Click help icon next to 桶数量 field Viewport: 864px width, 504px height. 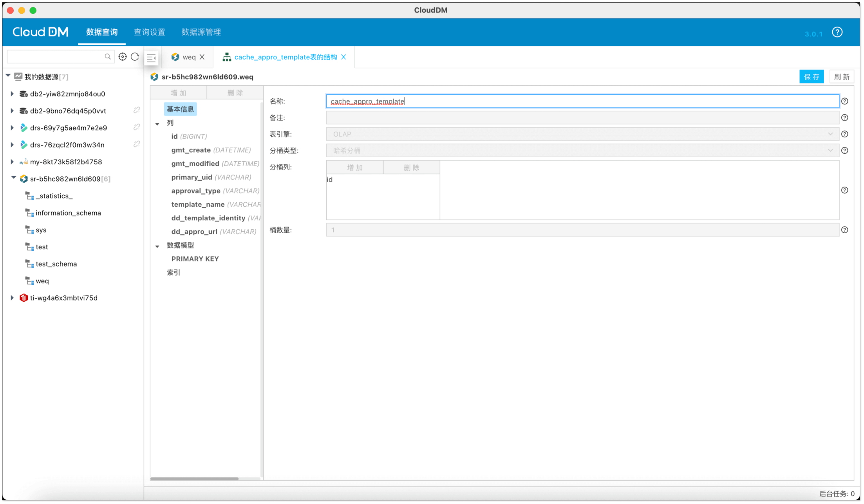pyautogui.click(x=845, y=230)
